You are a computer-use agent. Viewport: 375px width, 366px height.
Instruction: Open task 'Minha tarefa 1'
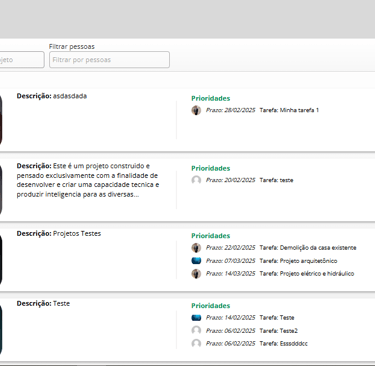(289, 110)
